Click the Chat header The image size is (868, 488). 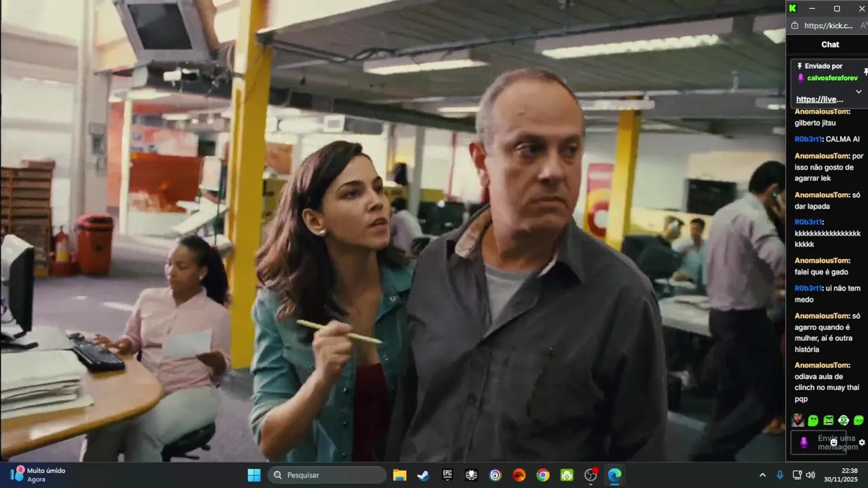830,45
